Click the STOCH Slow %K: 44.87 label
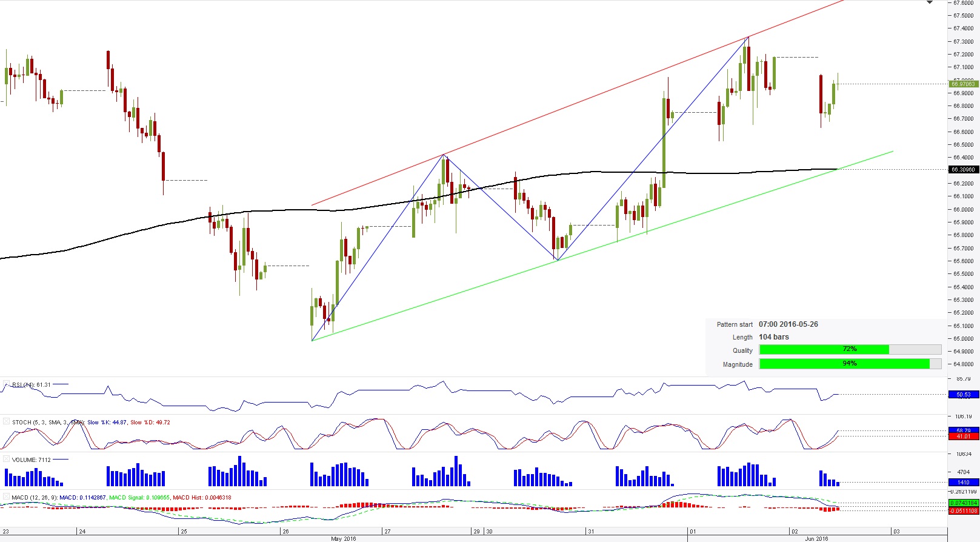Viewport: 980px width, 542px height. pyautogui.click(x=107, y=423)
